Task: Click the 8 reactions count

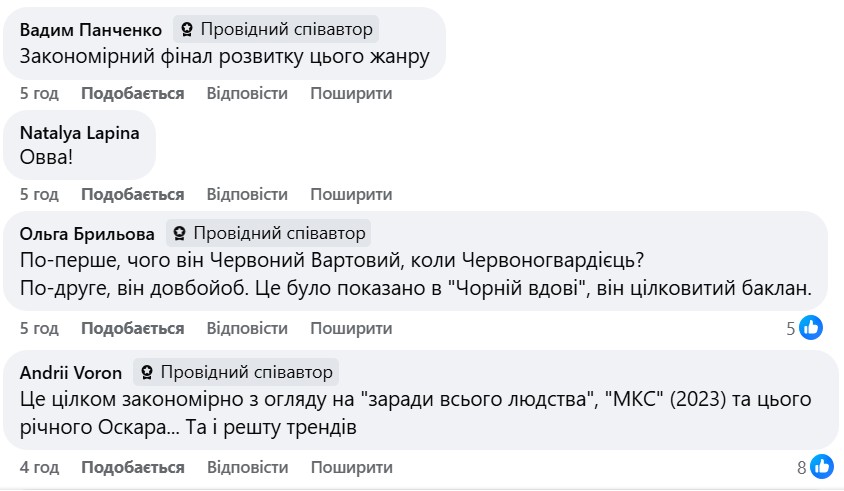Action: 802,467
